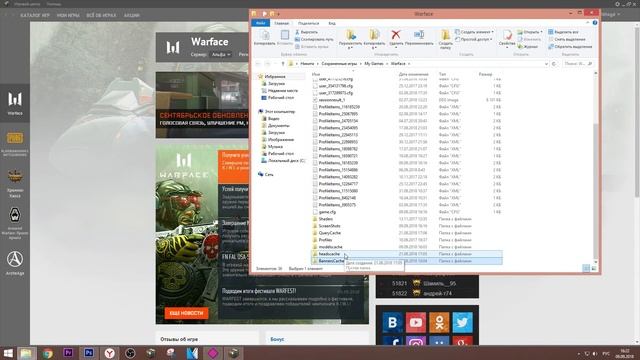Select Сеть in navigation pane
Screen dimensions: 640x360
[x=266, y=174]
